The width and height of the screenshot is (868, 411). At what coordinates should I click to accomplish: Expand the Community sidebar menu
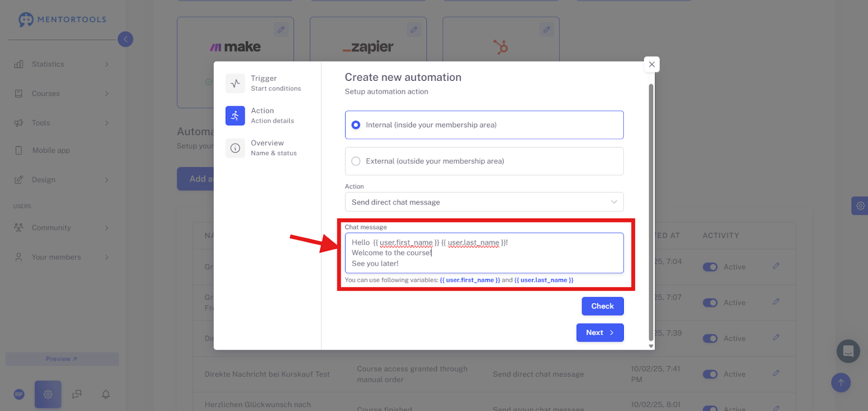[61, 228]
